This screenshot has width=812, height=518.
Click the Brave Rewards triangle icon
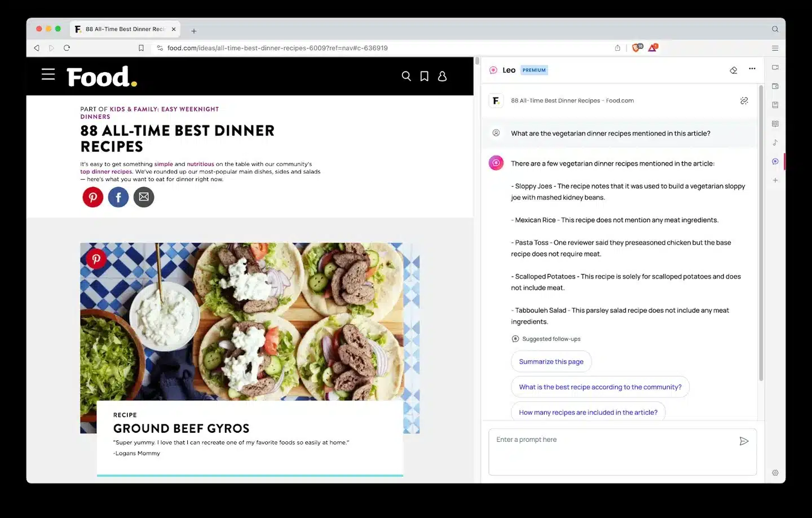652,48
